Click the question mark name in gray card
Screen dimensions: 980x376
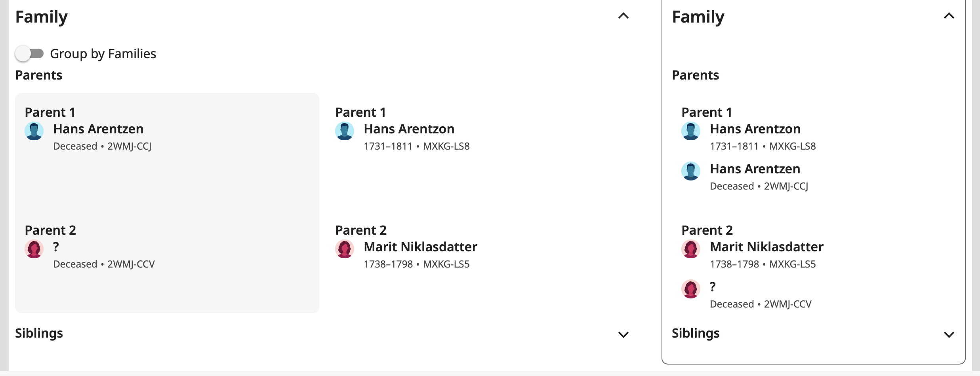coord(56,247)
